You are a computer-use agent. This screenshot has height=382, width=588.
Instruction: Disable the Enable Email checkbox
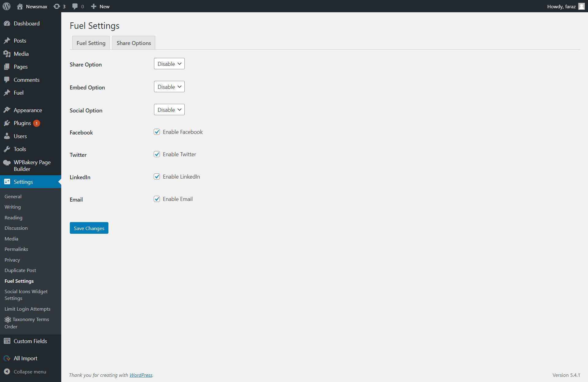(x=157, y=199)
